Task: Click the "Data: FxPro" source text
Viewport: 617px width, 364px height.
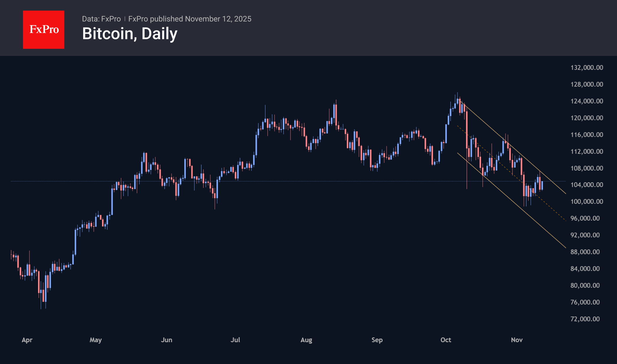Action: (x=101, y=19)
